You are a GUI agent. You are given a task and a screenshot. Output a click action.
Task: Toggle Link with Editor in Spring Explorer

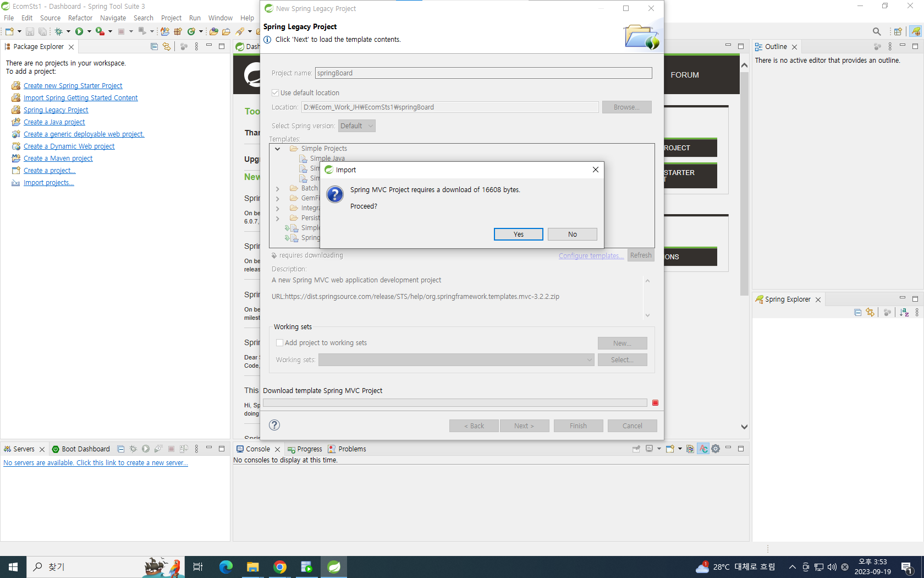(870, 313)
